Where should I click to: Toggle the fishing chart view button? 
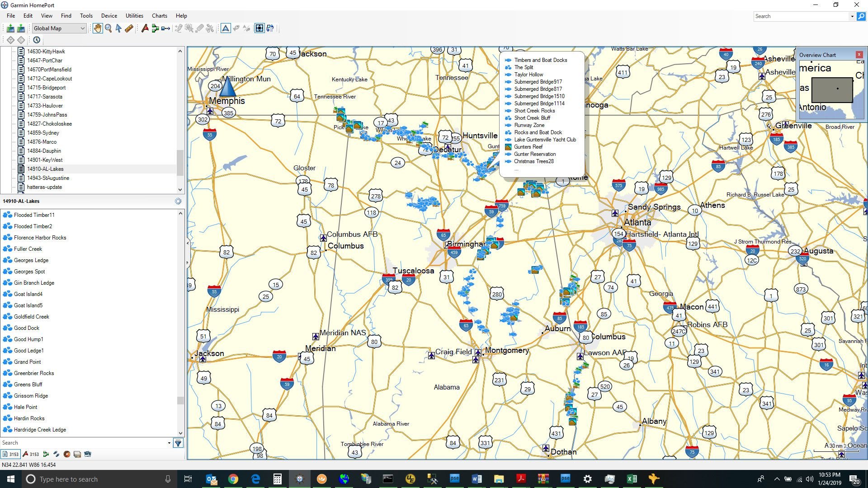click(x=236, y=28)
